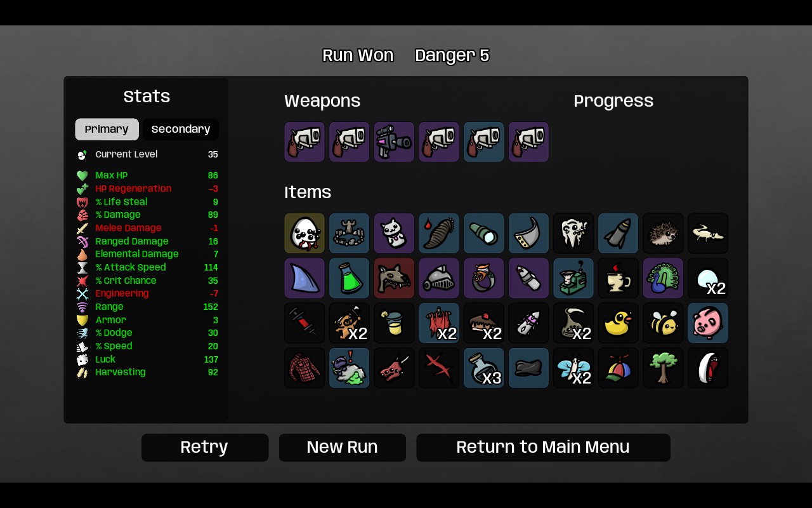The width and height of the screenshot is (812, 508).
Task: Click the first revolver weapon slot
Action: 304,142
